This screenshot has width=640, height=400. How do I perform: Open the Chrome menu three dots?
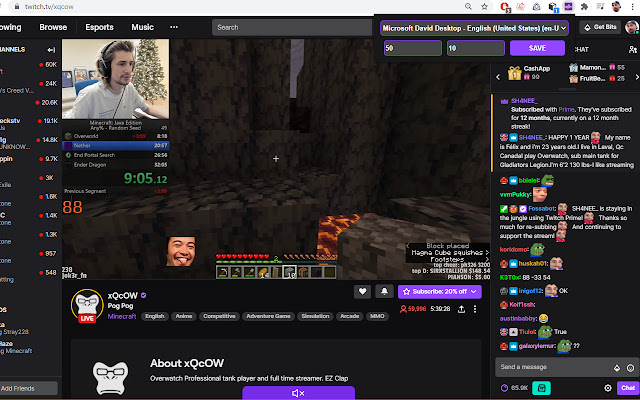tap(633, 7)
